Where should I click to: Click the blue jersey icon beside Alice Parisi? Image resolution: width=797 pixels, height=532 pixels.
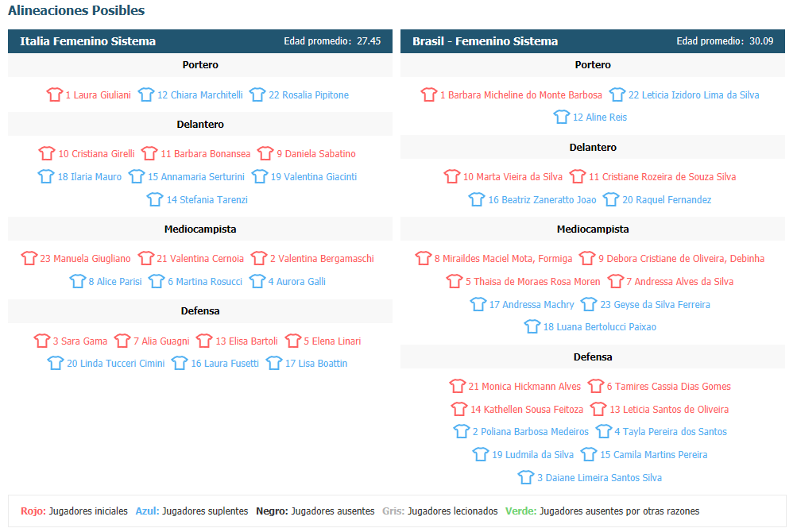[78, 281]
